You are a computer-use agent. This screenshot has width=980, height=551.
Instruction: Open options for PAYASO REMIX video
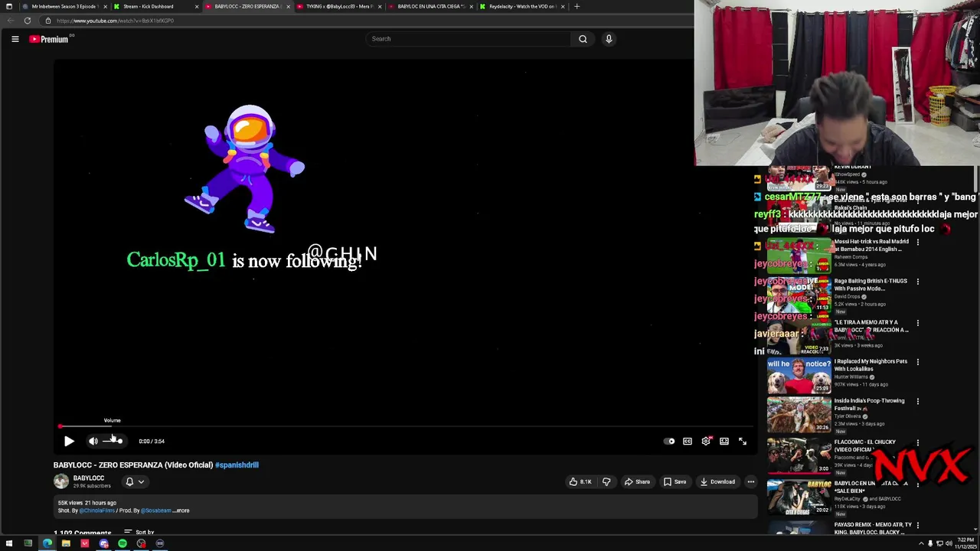[918, 525]
